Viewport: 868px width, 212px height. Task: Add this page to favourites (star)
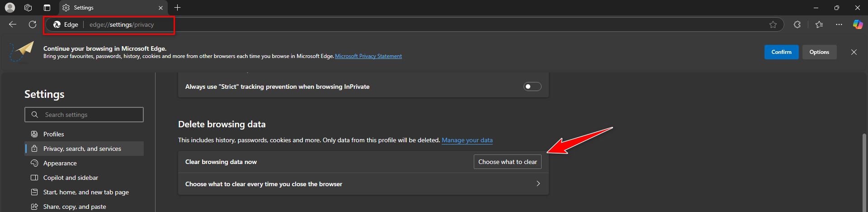pyautogui.click(x=773, y=24)
